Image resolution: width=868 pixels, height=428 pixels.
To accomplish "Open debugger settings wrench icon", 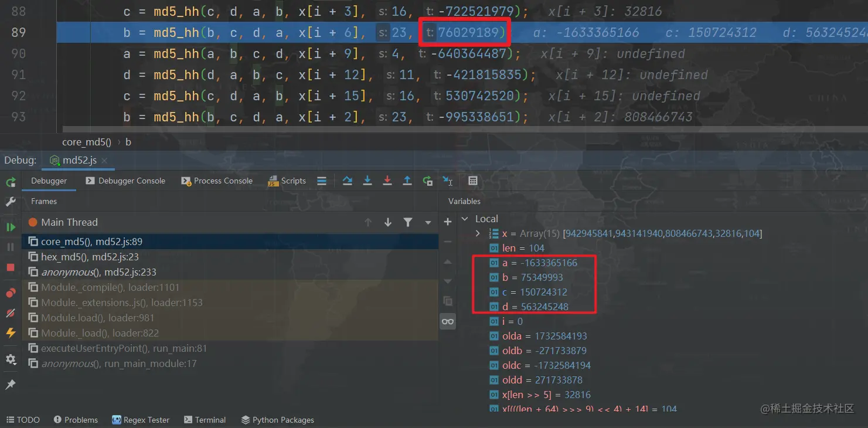I will (11, 202).
